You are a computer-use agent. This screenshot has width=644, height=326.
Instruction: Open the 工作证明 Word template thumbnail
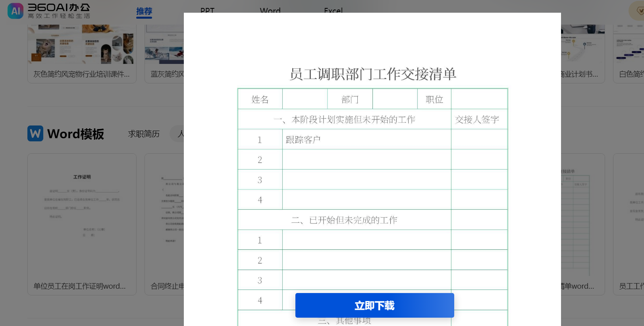pos(82,214)
